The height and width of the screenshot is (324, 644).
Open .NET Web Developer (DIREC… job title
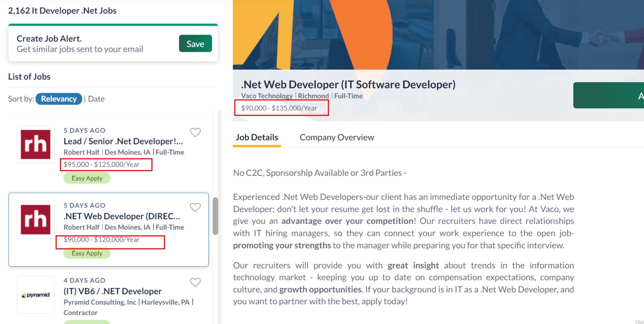click(122, 216)
